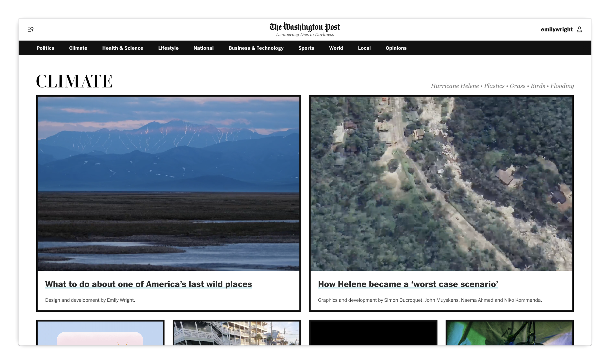Open the Sports section
Image resolution: width=610 pixels, height=364 pixels.
(x=306, y=48)
